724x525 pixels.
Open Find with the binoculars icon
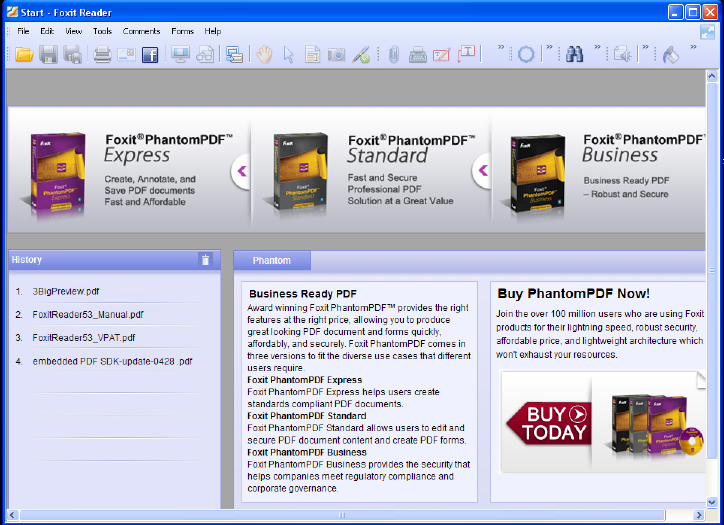574,54
